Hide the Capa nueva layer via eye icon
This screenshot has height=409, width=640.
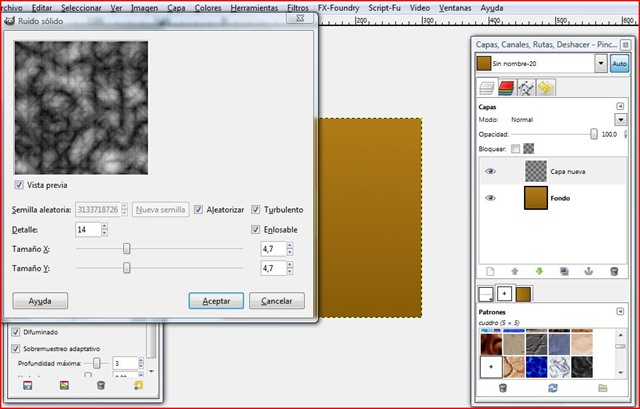[490, 171]
